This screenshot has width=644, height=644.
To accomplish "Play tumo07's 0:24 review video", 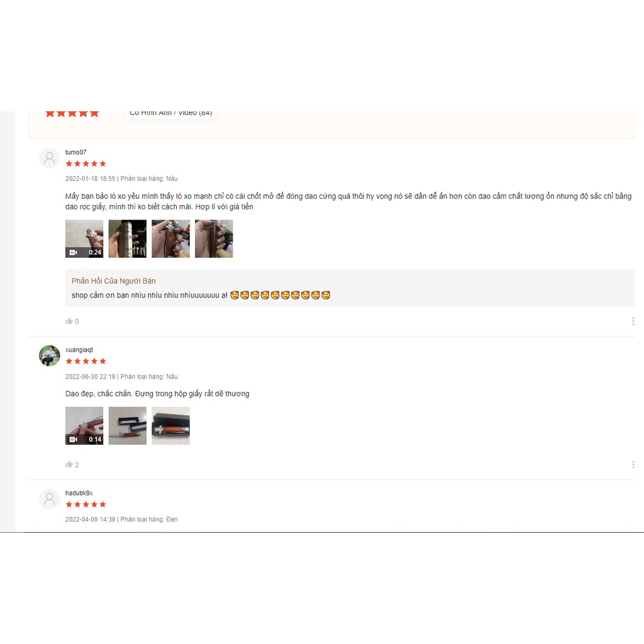I will pos(84,238).
